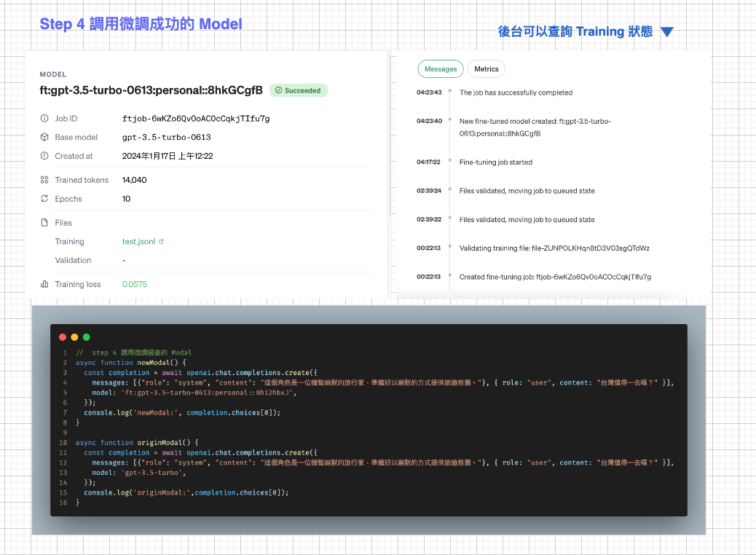The width and height of the screenshot is (756, 555).
Task: Click the blue downward triangle arrow
Action: 666,32
